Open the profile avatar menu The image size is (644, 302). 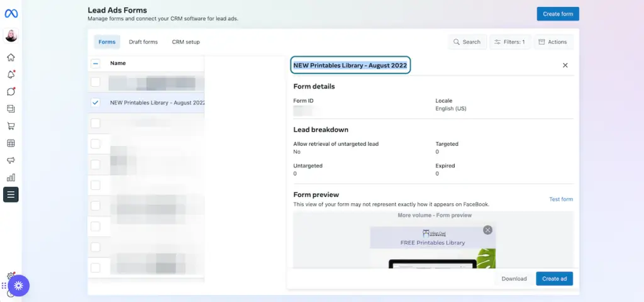(11, 36)
